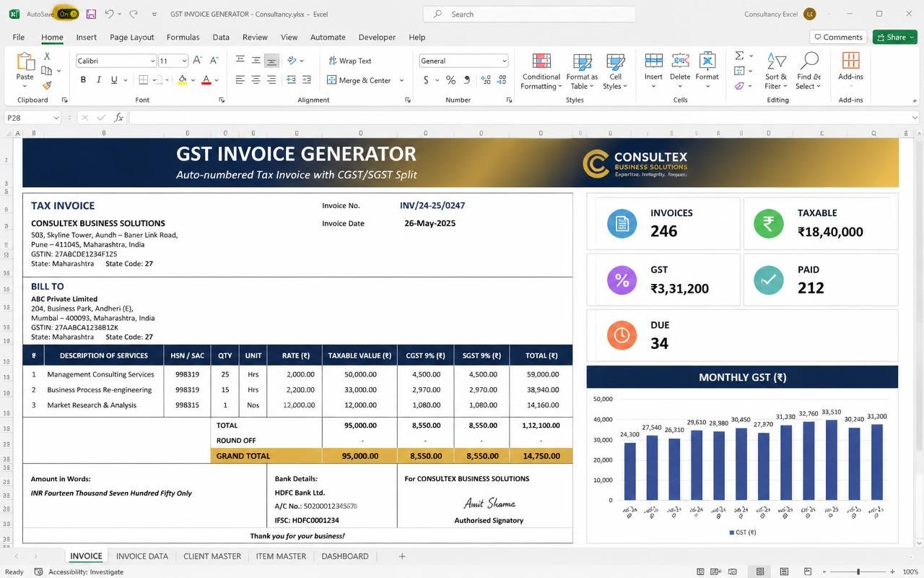Toggle Bold formatting

(83, 79)
